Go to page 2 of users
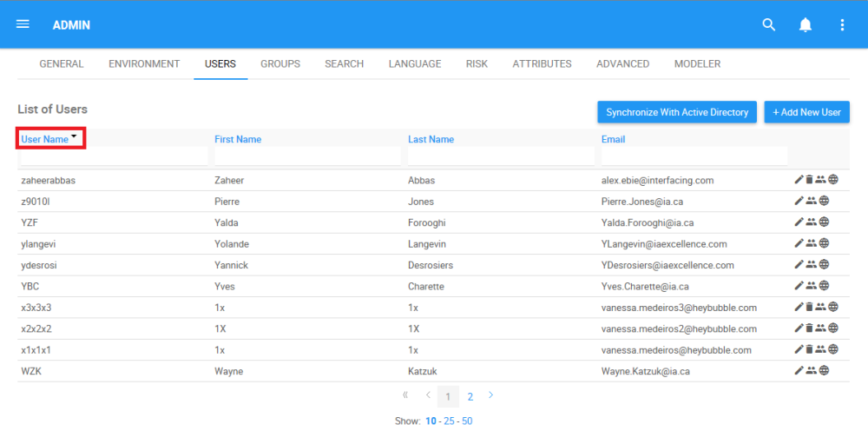The image size is (868, 431). tap(470, 396)
